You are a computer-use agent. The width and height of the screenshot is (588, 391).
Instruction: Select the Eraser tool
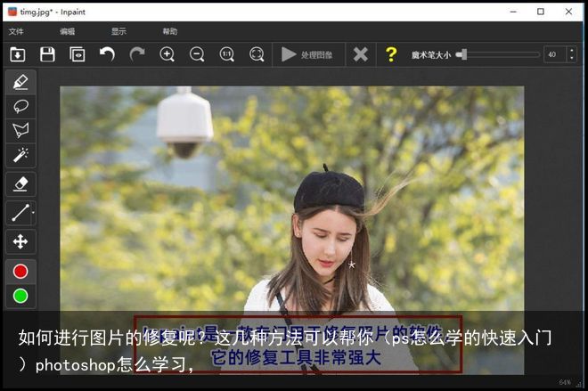pyautogui.click(x=20, y=184)
